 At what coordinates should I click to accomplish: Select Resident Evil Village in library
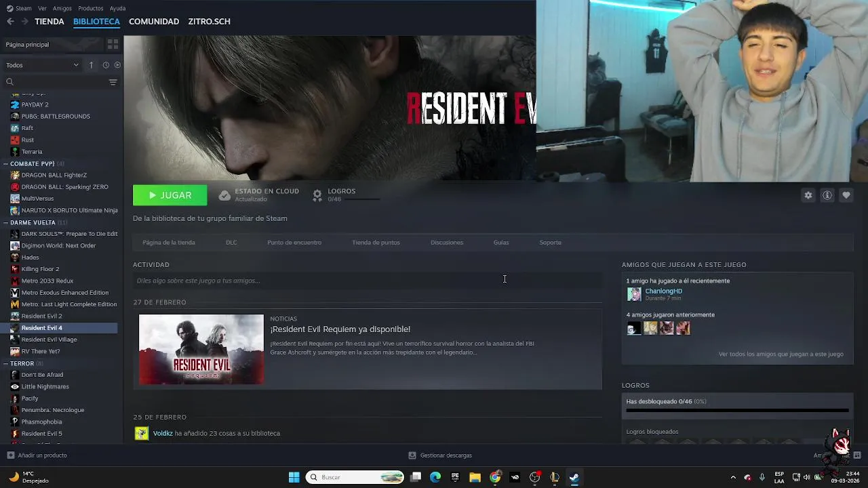pos(49,340)
